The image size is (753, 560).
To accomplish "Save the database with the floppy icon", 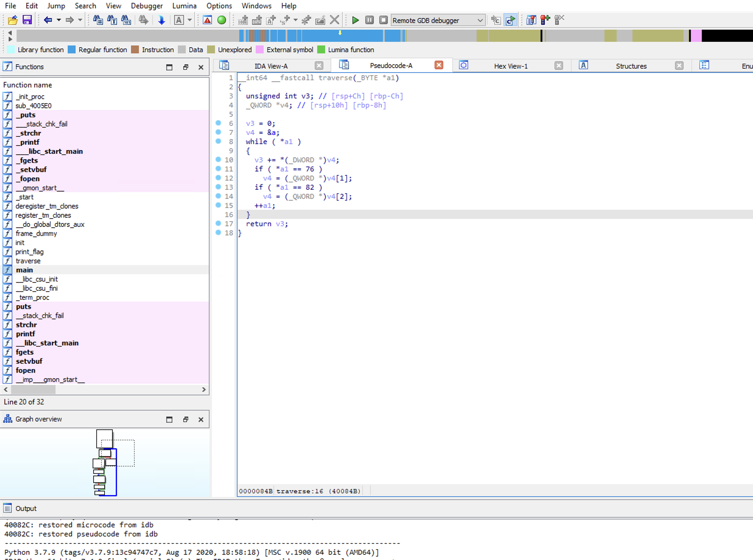I will [x=27, y=20].
